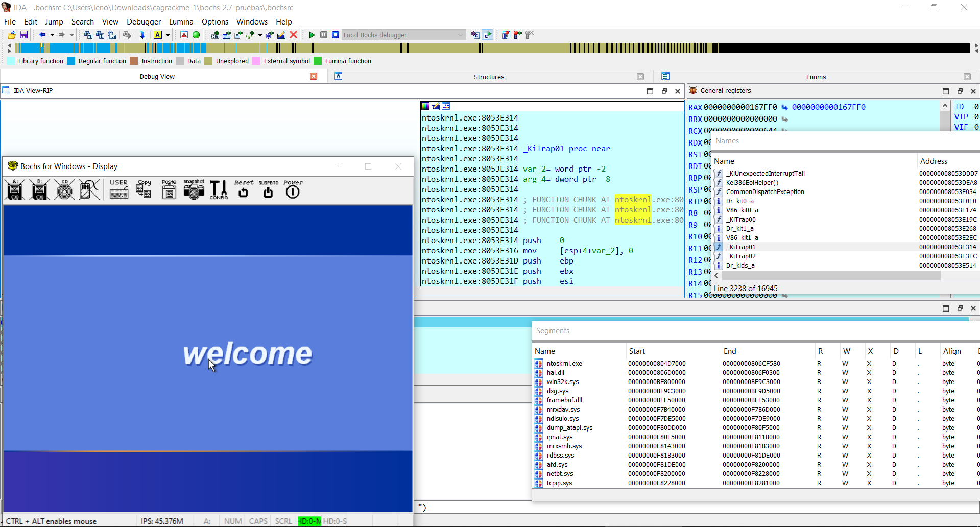
Task: Jump forward with the gray right arrow
Action: pos(62,35)
